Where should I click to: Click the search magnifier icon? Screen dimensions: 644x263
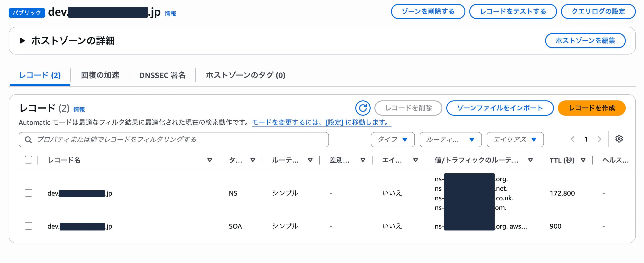click(28, 140)
